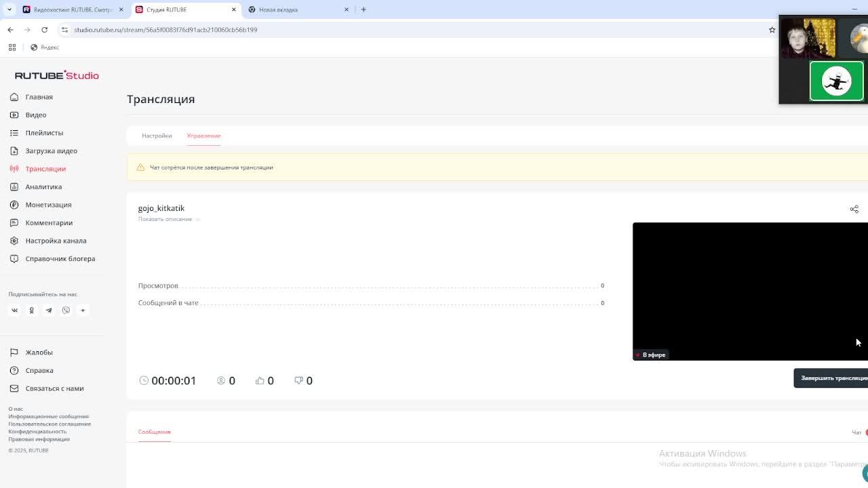Open the Dzen star social icon
This screenshot has height=488, width=868.
(83, 310)
